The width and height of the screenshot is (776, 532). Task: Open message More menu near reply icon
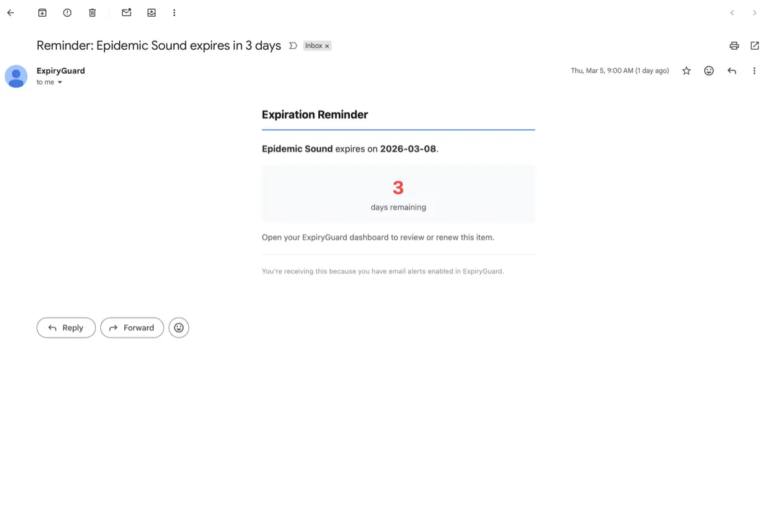[754, 71]
